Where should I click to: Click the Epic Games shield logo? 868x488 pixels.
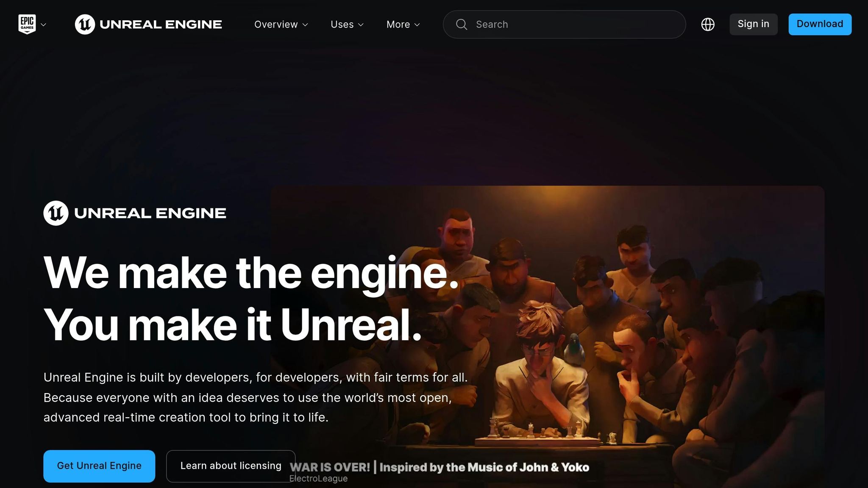coord(27,24)
